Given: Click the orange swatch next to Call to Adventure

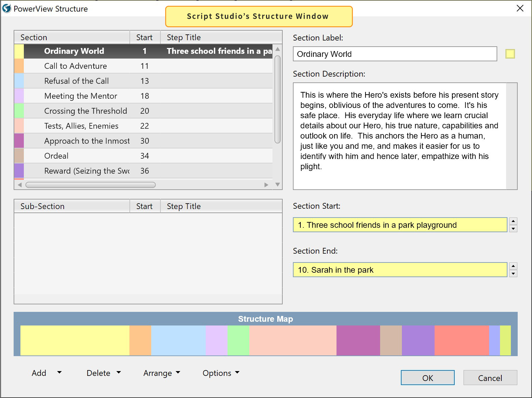Looking at the screenshot, I should tap(19, 66).
